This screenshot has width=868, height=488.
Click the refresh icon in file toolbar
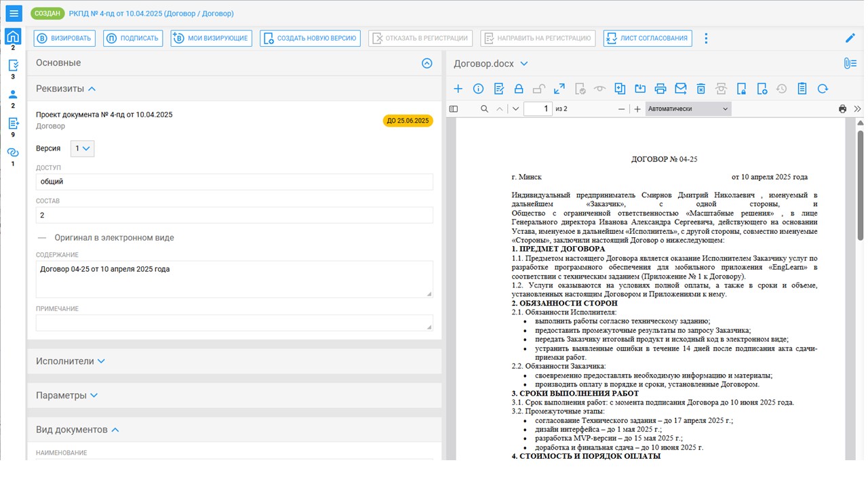click(823, 89)
